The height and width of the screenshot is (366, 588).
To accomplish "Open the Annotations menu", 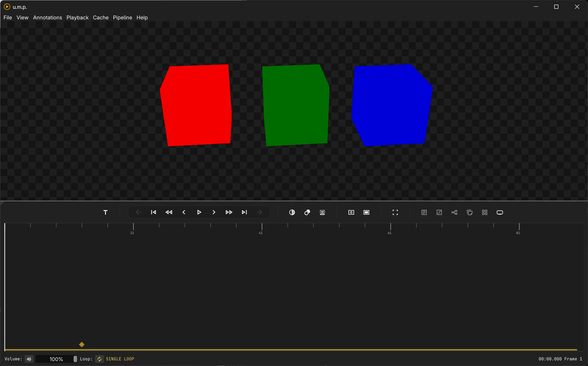I will (x=48, y=18).
